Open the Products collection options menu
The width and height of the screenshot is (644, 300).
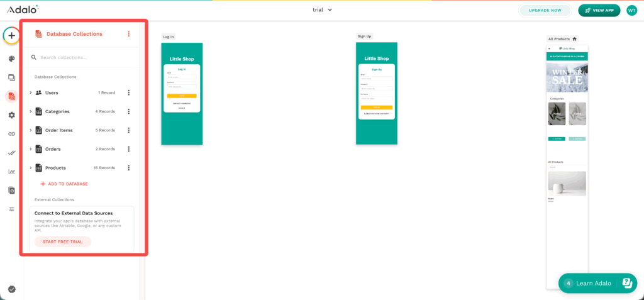click(129, 168)
